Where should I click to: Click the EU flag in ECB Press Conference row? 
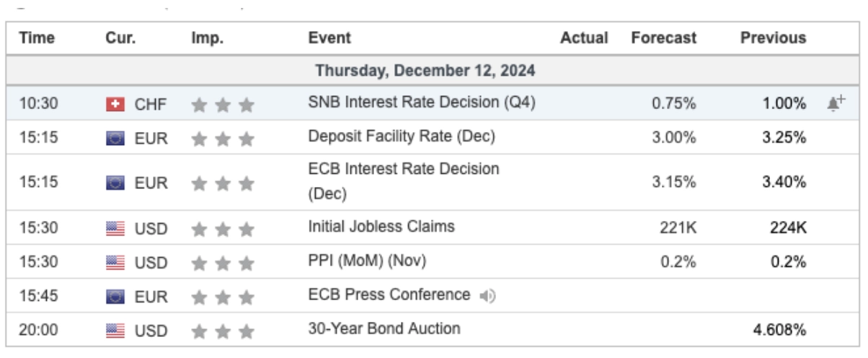pyautogui.click(x=115, y=297)
